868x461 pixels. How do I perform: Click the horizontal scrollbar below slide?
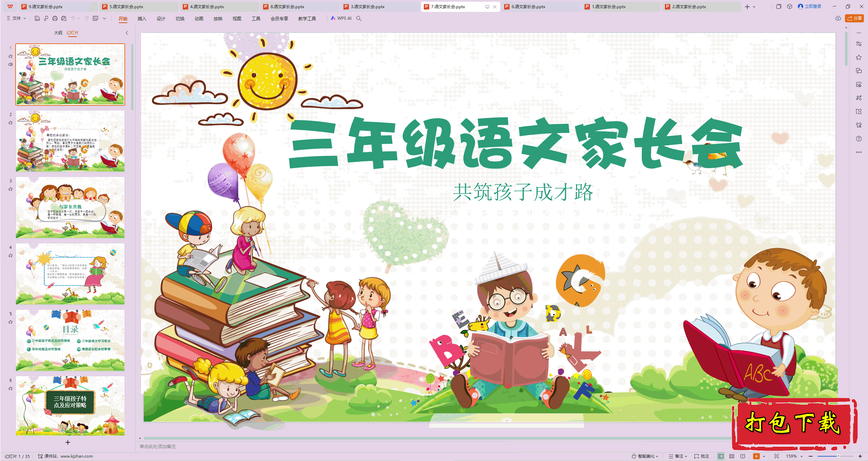tap(437, 438)
